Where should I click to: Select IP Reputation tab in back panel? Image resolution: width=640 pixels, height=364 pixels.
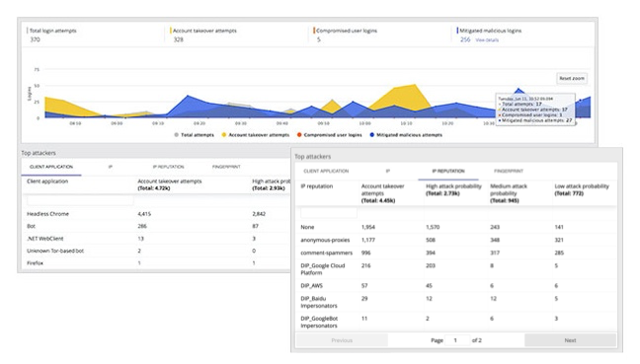(169, 167)
